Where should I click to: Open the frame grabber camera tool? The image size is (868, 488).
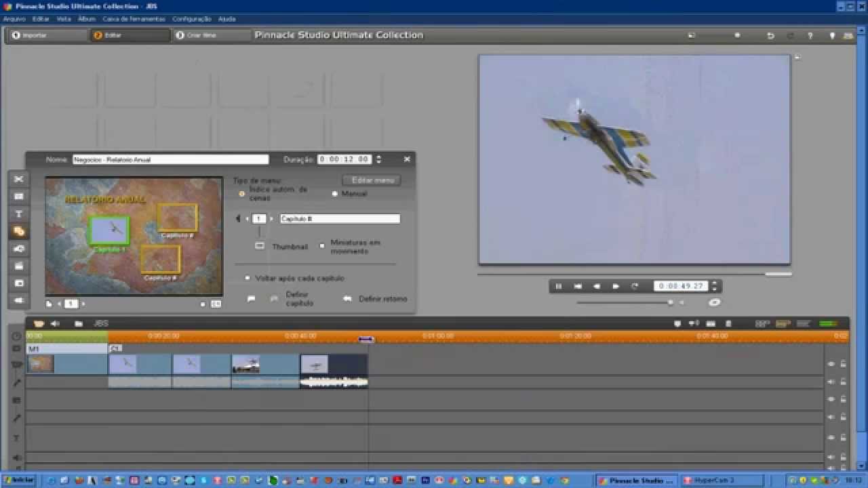pyautogui.click(x=19, y=249)
